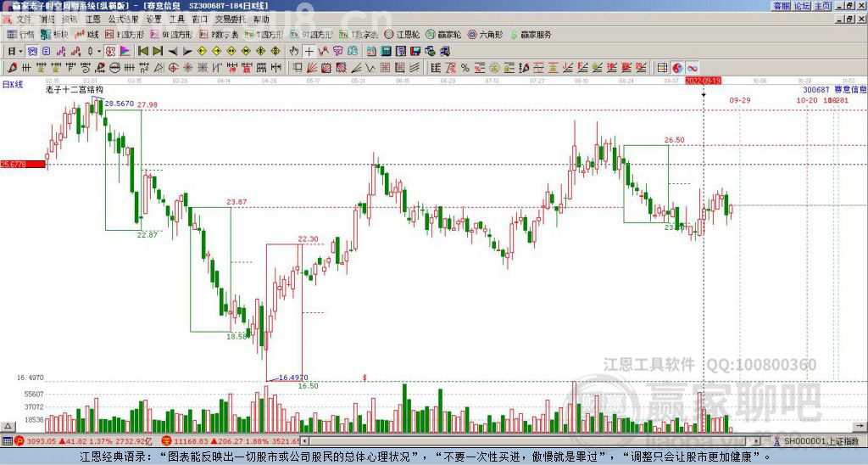The image size is (868, 465).
Task: Click the grid table icon
Action: [x=662, y=68]
